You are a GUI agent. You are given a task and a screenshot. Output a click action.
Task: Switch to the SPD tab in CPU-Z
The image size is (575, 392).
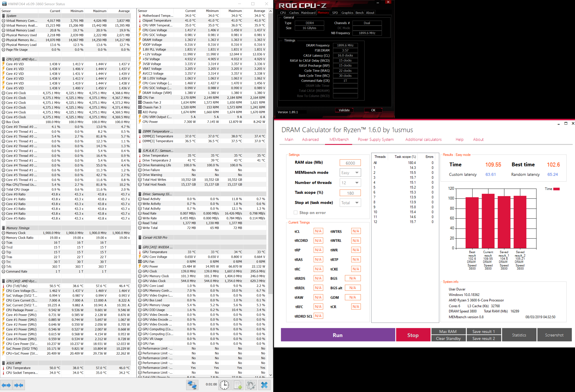click(335, 13)
